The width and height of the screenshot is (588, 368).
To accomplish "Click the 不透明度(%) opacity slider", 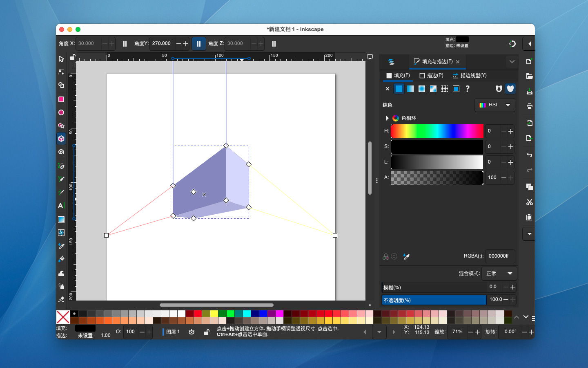I will point(434,300).
